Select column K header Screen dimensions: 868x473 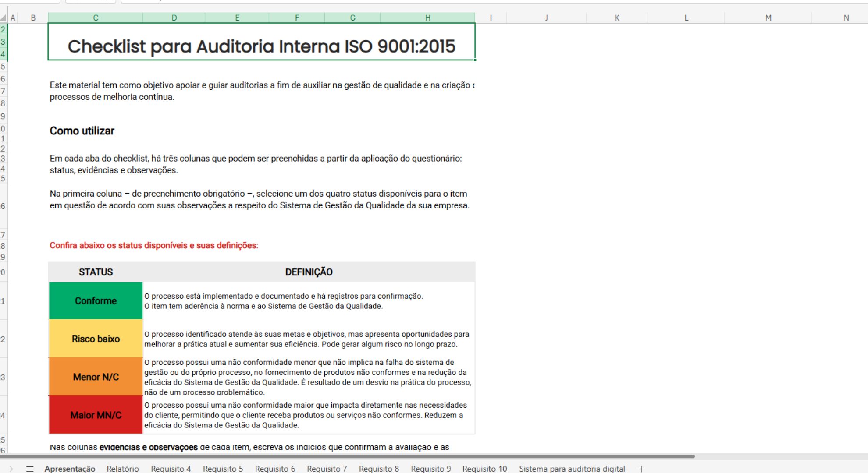(617, 18)
